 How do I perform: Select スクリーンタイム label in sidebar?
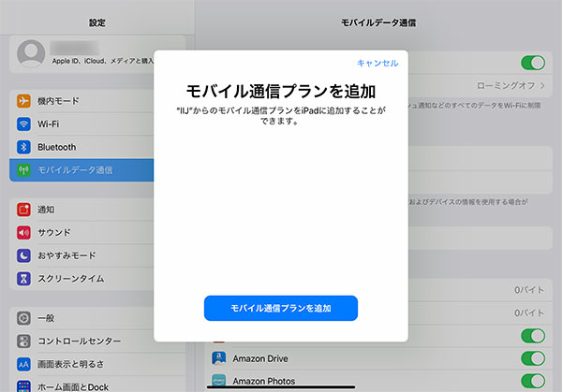point(71,279)
